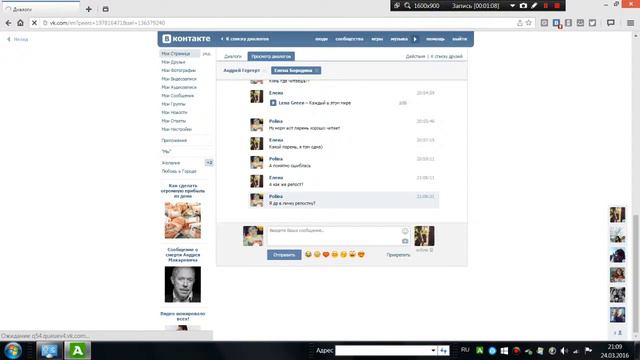Insert the heart-eyes emoji

(361, 255)
